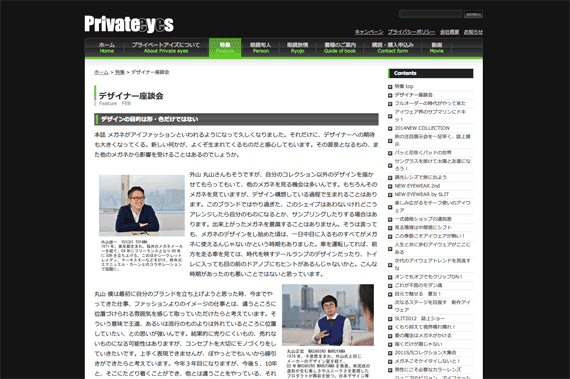Click photo of man in navy cardigan
The width and height of the screenshot is (570, 379).
click(142, 205)
